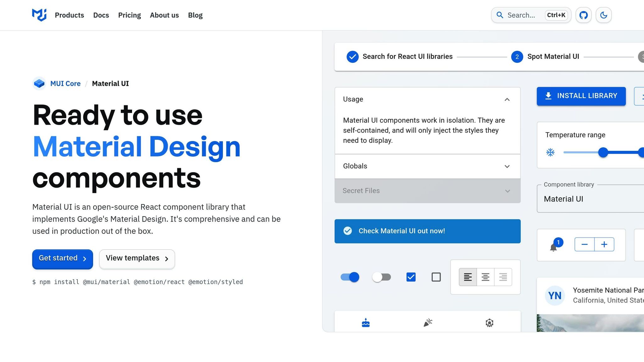Follow the MUI Core breadcrumb link
Image resolution: width=644 pixels, height=362 pixels.
(65, 84)
